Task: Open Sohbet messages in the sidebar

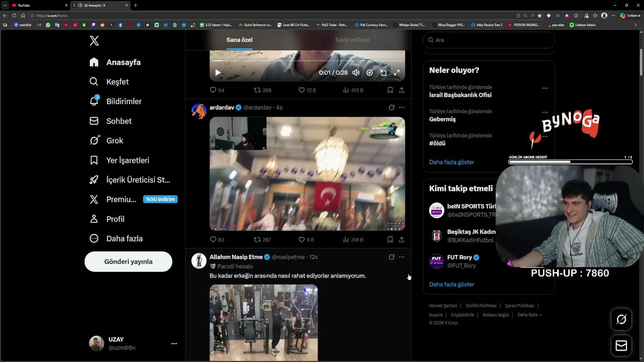Action: [x=110, y=121]
